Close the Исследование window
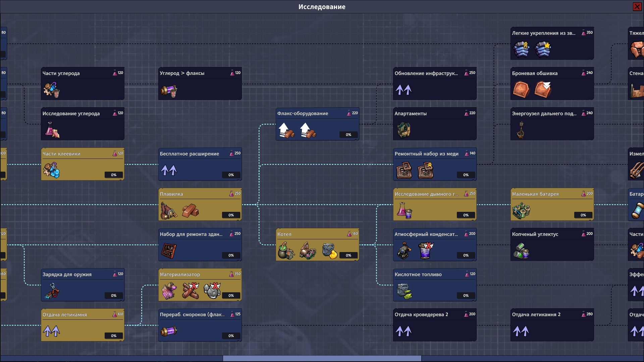 [x=637, y=7]
